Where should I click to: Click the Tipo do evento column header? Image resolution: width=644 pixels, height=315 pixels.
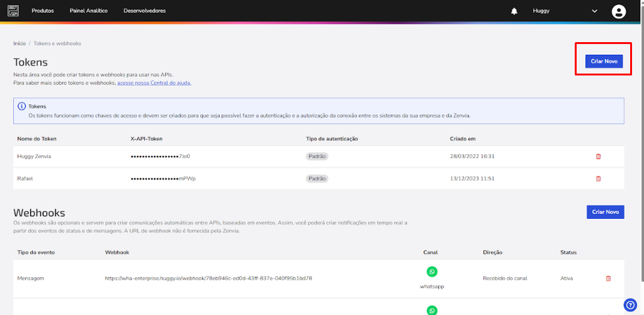click(x=36, y=252)
